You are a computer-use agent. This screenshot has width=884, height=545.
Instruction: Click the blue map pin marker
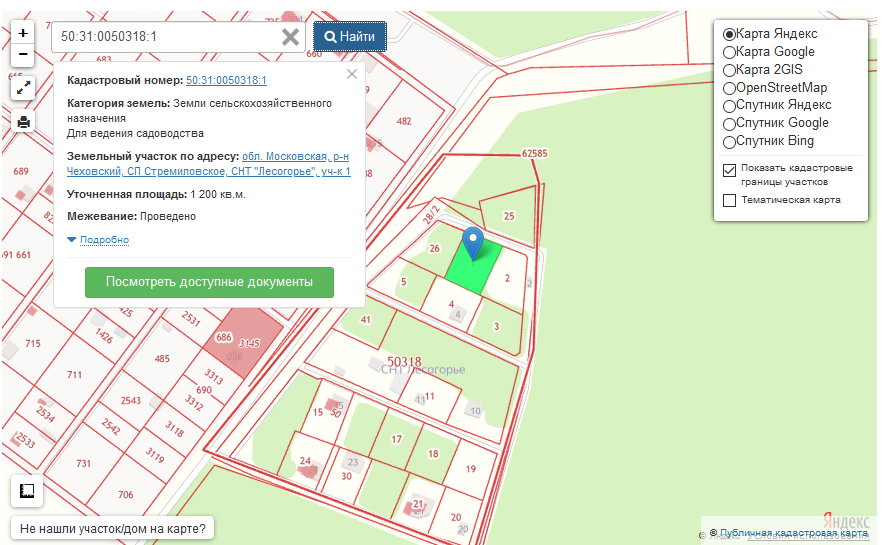point(473,241)
